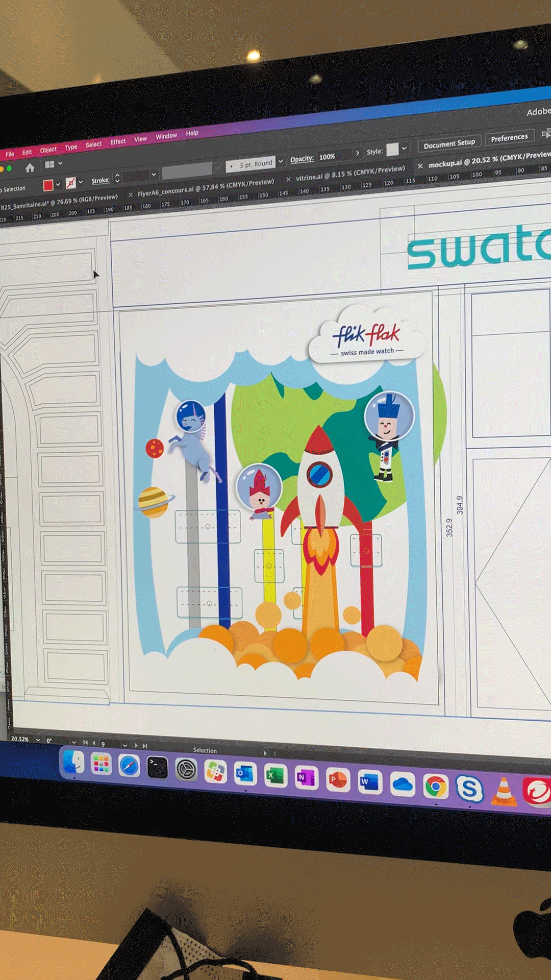Open VLC from the dock
Viewport: 551px width, 980px height.
pyautogui.click(x=504, y=791)
